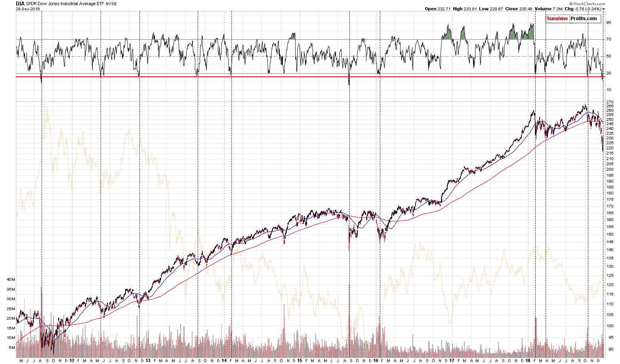Click the red down-arrow next to Chg

[604, 9]
